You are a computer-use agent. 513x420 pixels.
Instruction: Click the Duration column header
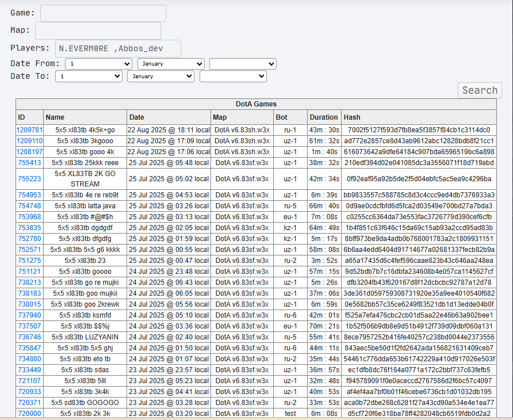(x=324, y=117)
